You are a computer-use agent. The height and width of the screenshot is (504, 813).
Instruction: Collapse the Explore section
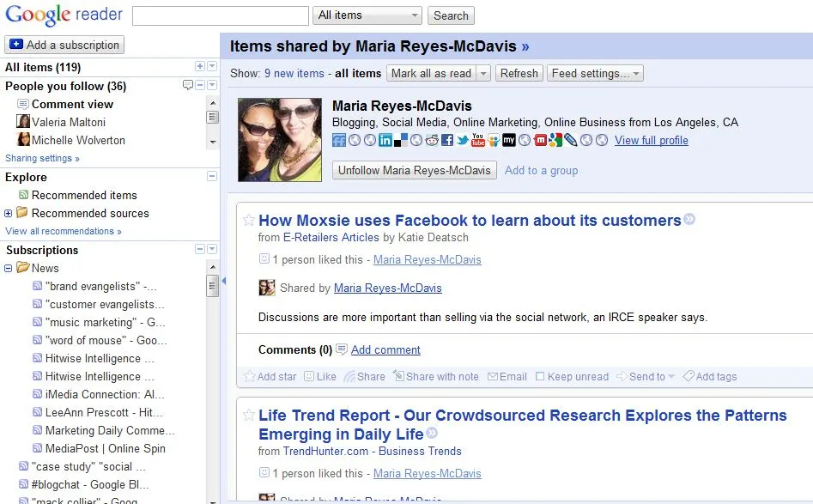coord(212,176)
